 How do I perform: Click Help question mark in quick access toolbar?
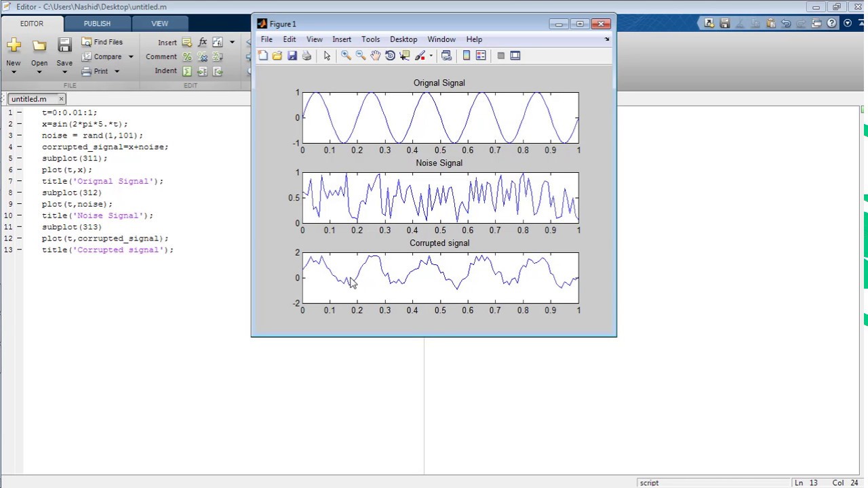coord(832,24)
